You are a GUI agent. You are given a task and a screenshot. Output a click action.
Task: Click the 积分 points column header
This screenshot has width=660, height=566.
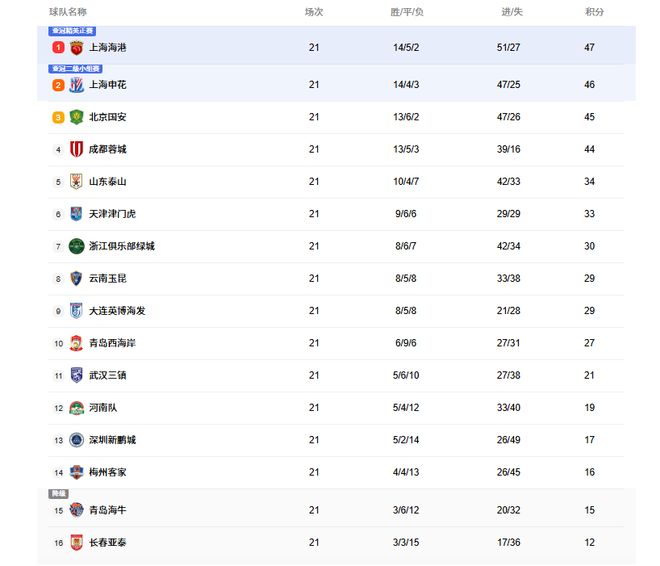pos(594,12)
